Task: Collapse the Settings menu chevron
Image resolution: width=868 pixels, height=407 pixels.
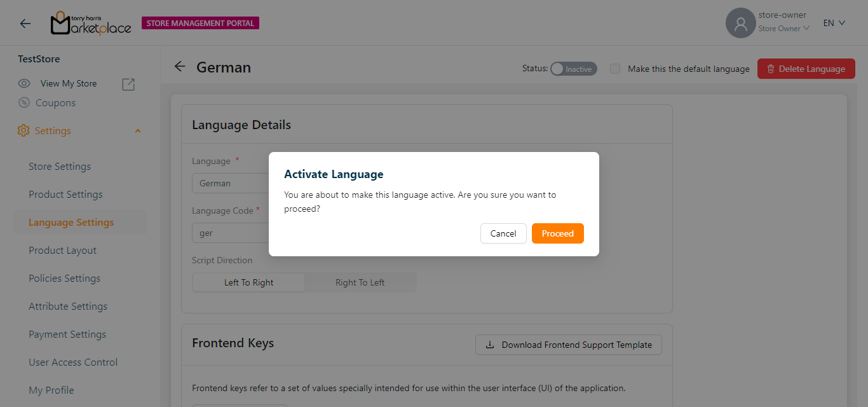Action: tap(138, 131)
